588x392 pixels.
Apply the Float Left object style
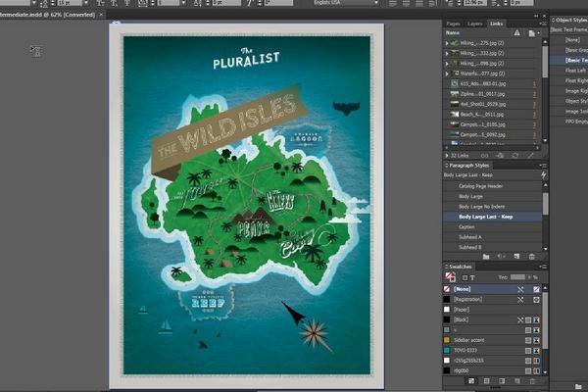[570, 71]
